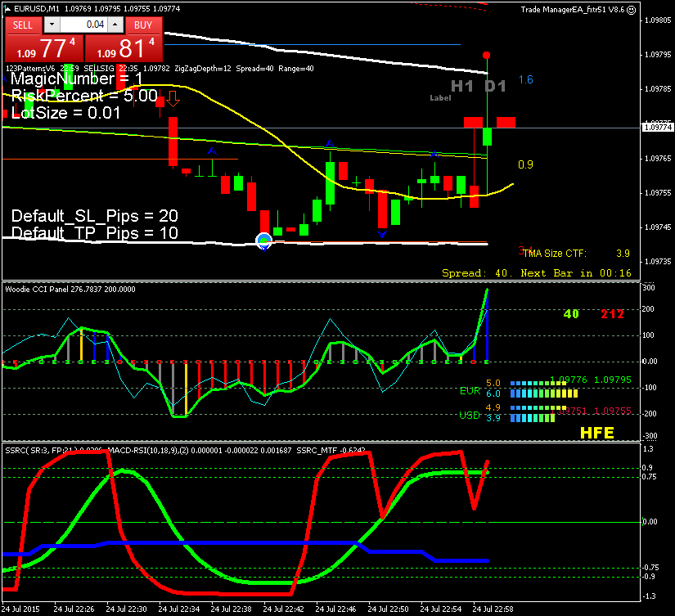Select the H1 timeframe label
The height and width of the screenshot is (616, 675).
(462, 87)
